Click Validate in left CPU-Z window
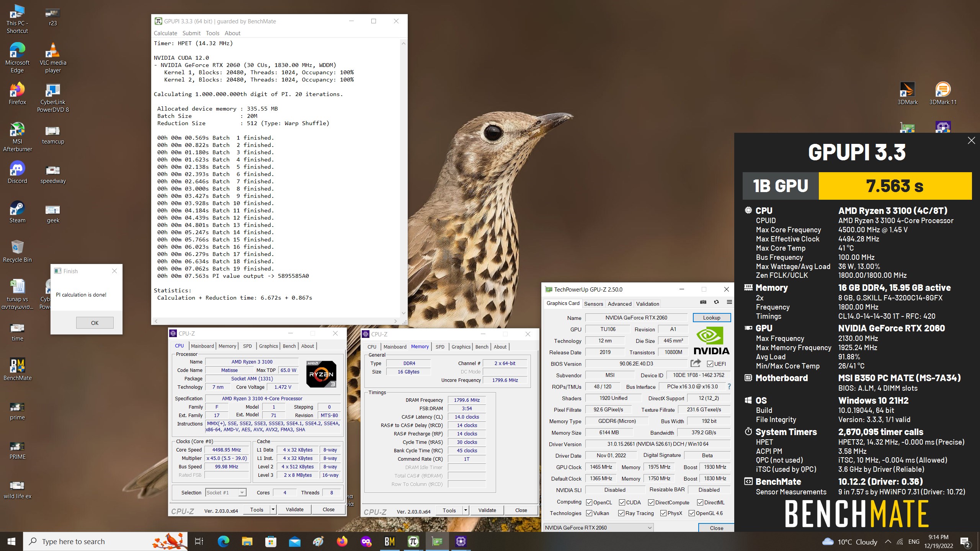 click(x=294, y=509)
